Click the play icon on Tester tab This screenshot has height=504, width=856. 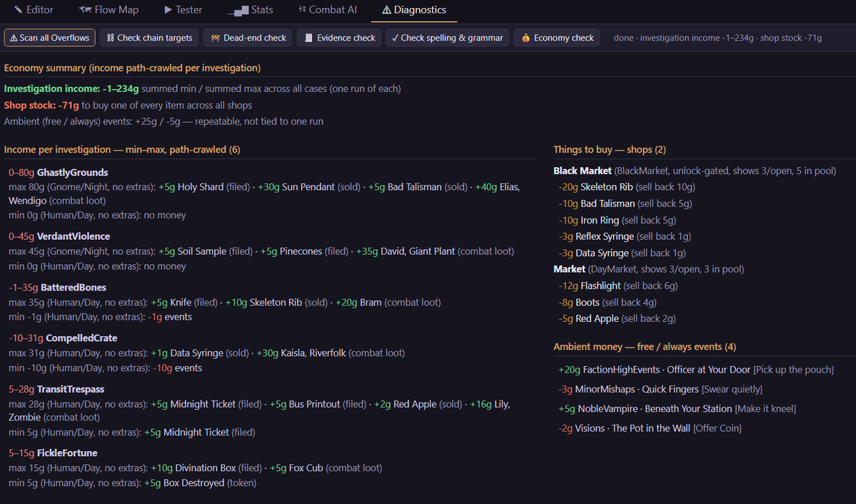pyautogui.click(x=168, y=10)
